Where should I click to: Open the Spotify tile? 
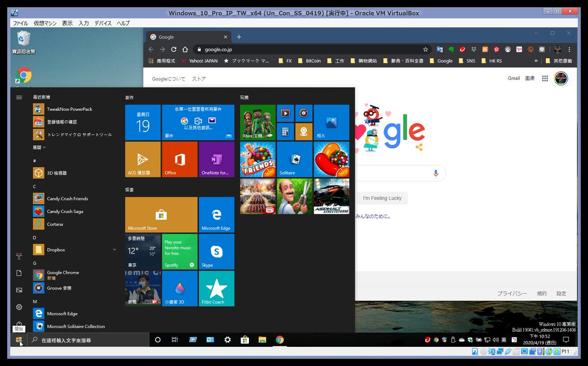[180, 252]
